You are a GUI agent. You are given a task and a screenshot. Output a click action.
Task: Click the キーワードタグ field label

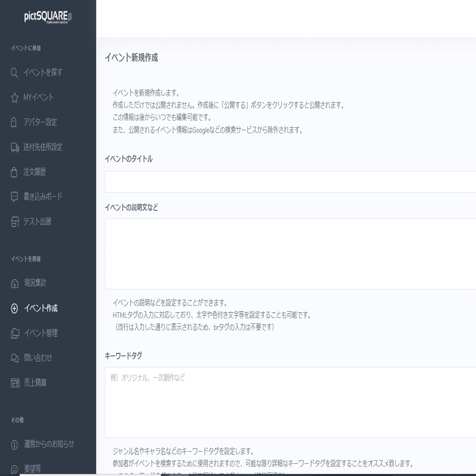[123, 356]
